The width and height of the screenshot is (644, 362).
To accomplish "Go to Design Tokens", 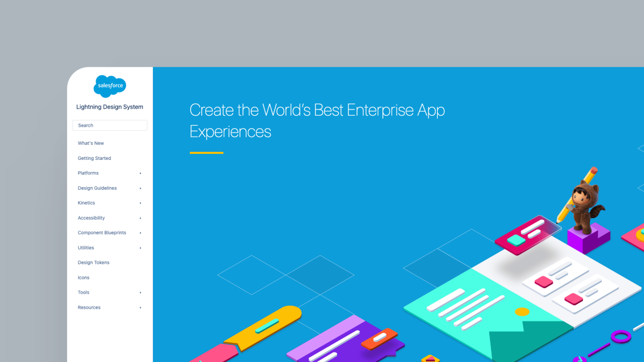I will 93,262.
